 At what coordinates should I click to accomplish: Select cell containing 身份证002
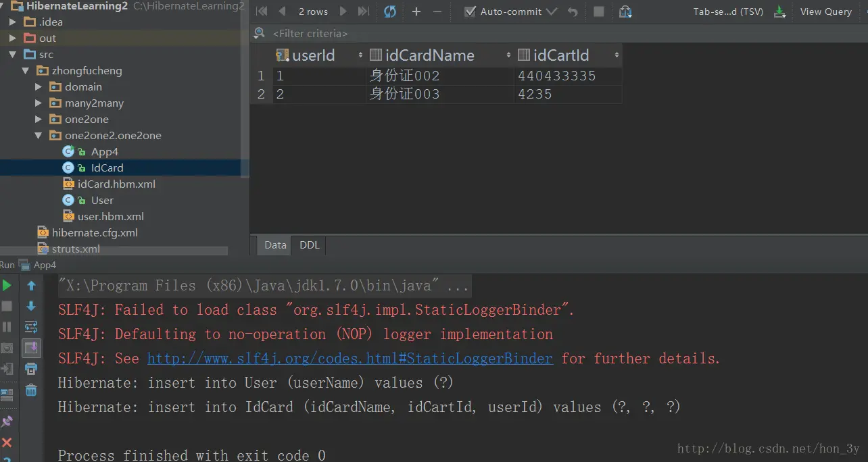click(439, 76)
